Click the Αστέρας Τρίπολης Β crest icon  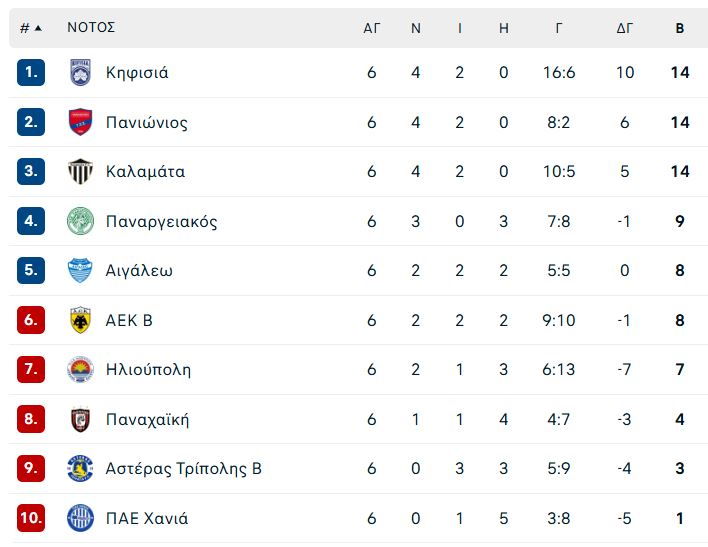coord(80,468)
